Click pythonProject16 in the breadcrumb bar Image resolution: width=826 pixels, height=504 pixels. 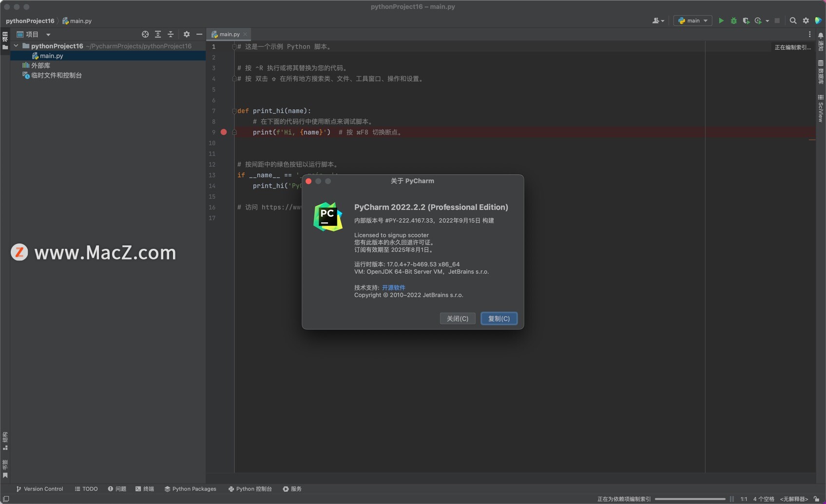(x=30, y=21)
